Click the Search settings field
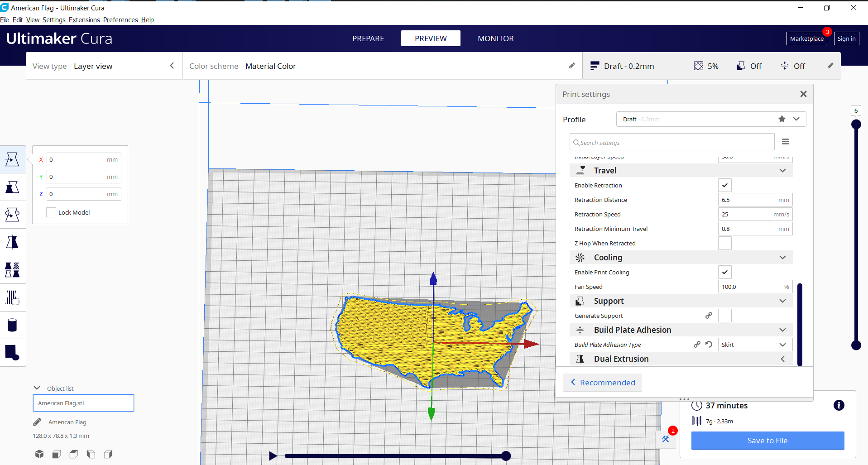The image size is (868, 465). point(672,142)
